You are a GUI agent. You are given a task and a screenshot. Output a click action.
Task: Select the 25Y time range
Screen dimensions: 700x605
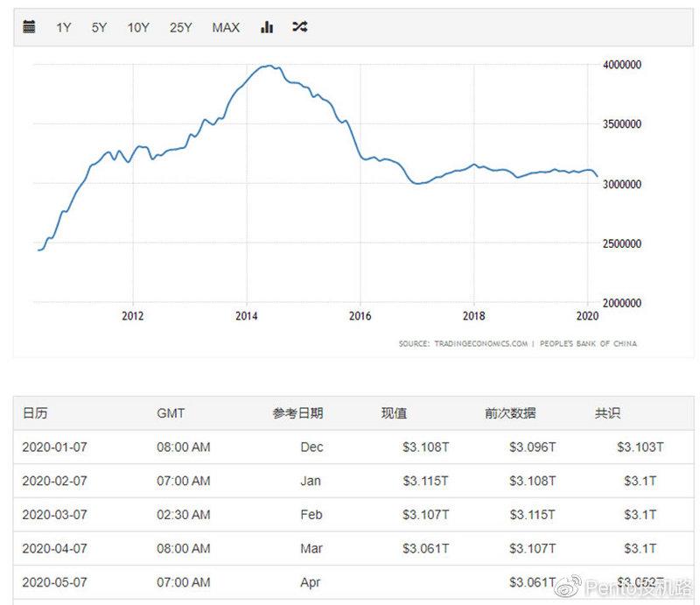[181, 27]
